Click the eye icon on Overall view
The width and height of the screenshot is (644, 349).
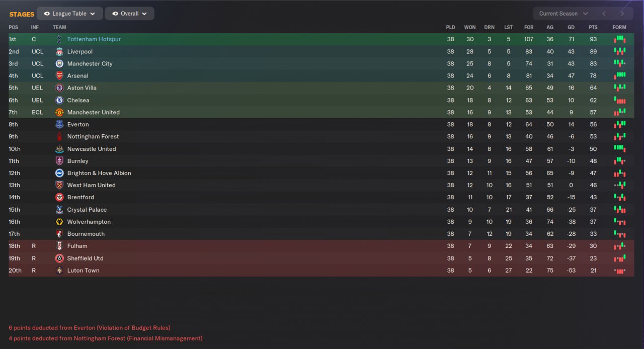coord(115,14)
